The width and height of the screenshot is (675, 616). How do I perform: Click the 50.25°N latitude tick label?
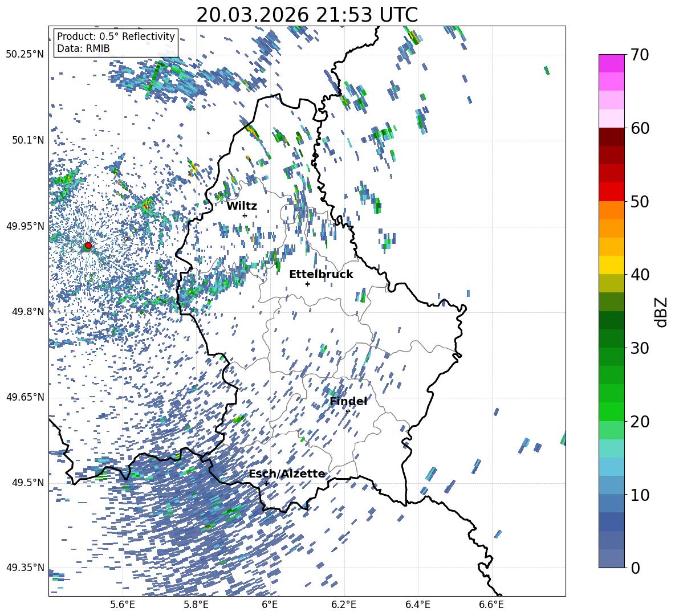[25, 55]
